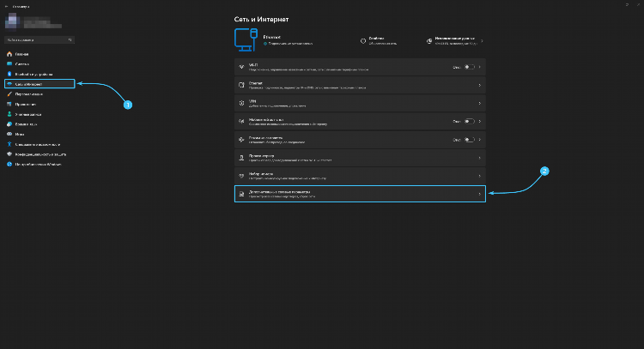Open the blurred user account profile
The image size is (644, 349).
[33, 21]
